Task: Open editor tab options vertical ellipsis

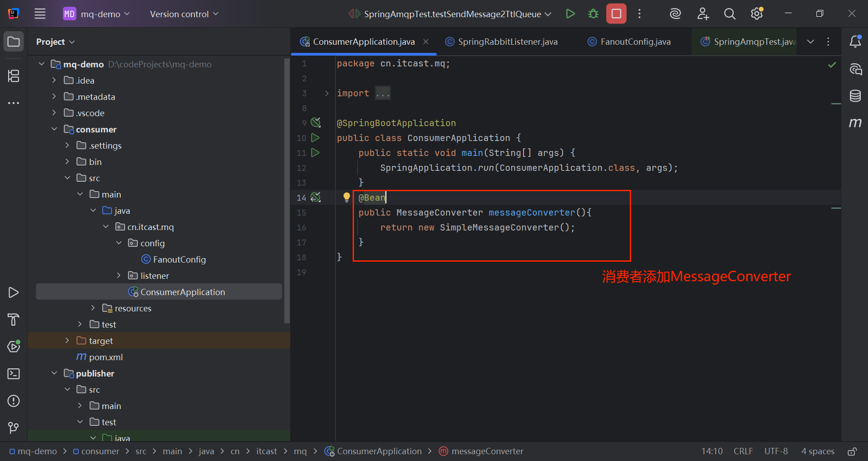Action: pyautogui.click(x=828, y=42)
